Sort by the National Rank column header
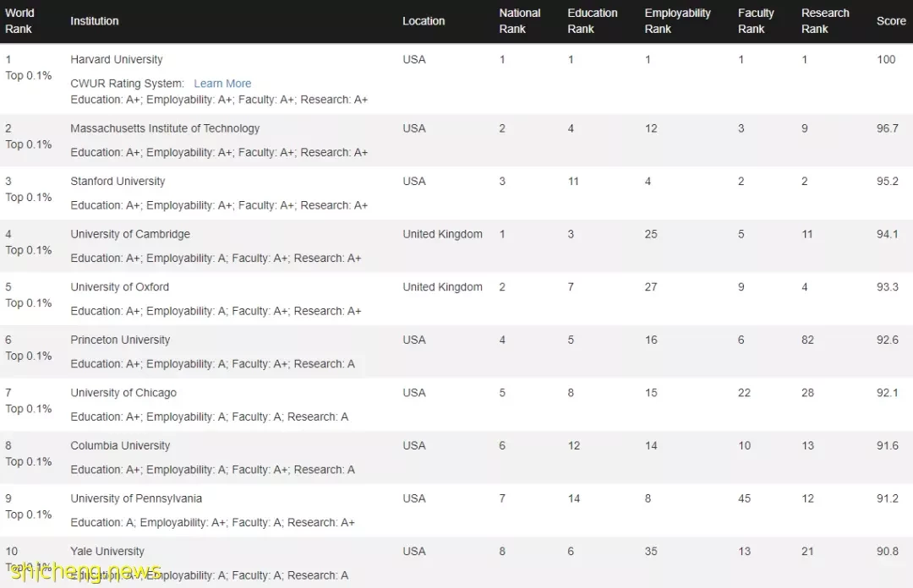Image resolution: width=913 pixels, height=588 pixels. [519, 21]
